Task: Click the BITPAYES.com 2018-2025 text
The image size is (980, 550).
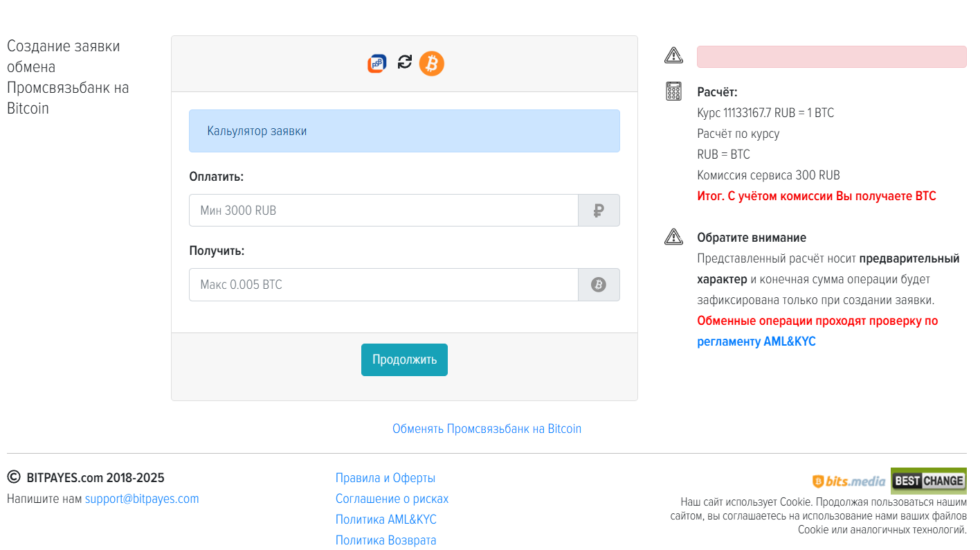Action: coord(96,478)
